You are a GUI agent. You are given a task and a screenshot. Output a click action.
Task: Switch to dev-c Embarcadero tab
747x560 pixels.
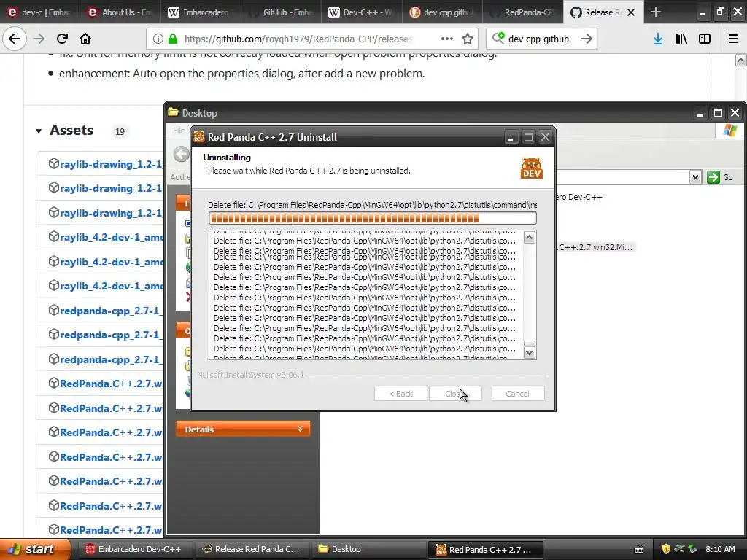click(x=39, y=12)
